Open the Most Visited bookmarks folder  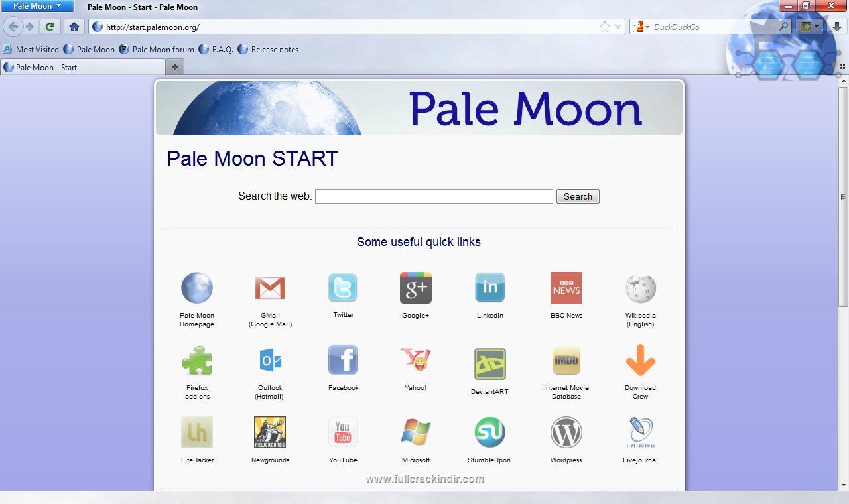tap(31, 49)
